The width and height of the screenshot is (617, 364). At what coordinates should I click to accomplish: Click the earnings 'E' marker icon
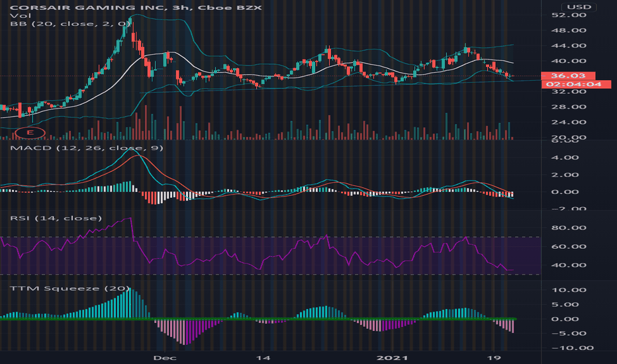click(x=30, y=132)
